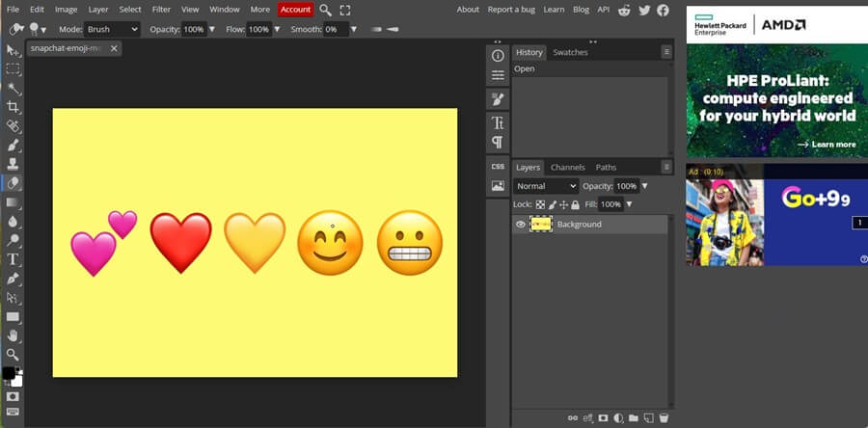The height and width of the screenshot is (428, 868).
Task: Hide the Background layer with eye icon
Action: pyautogui.click(x=521, y=224)
